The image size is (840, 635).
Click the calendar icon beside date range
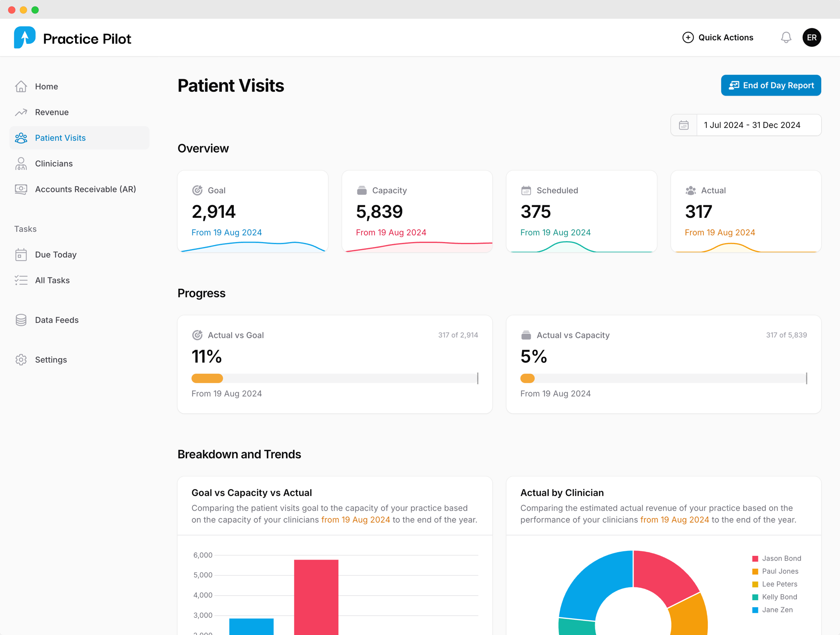pos(684,125)
